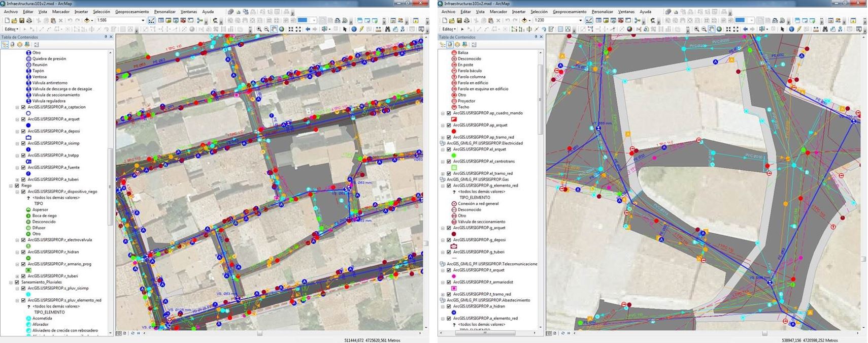The image size is (868, 343).
Task: Open Ventanas menu in right window
Action: (626, 12)
